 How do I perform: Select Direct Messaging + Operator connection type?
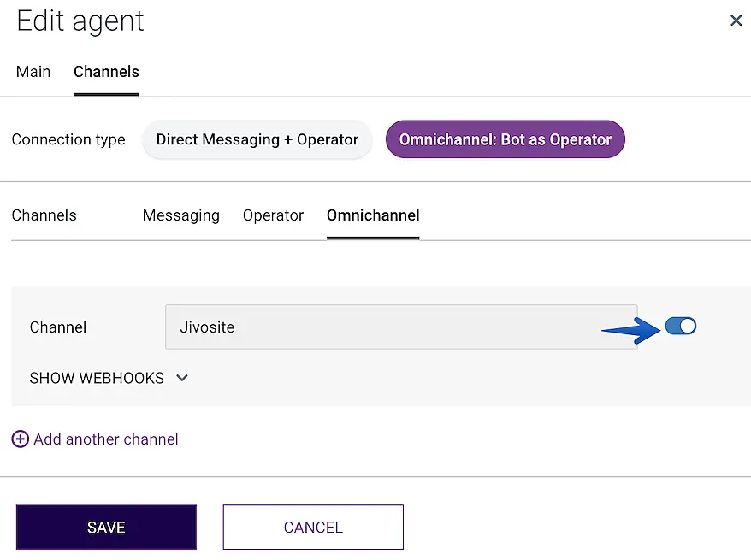tap(257, 139)
